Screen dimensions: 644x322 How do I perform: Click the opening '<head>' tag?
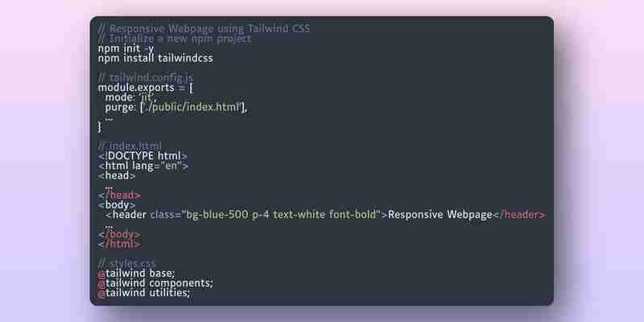117,175
